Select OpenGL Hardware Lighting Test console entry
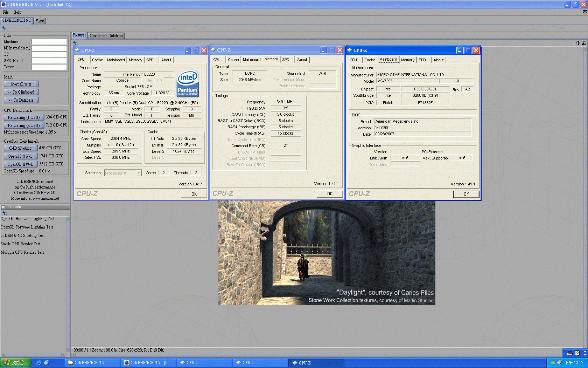The image size is (588, 368). click(28, 219)
